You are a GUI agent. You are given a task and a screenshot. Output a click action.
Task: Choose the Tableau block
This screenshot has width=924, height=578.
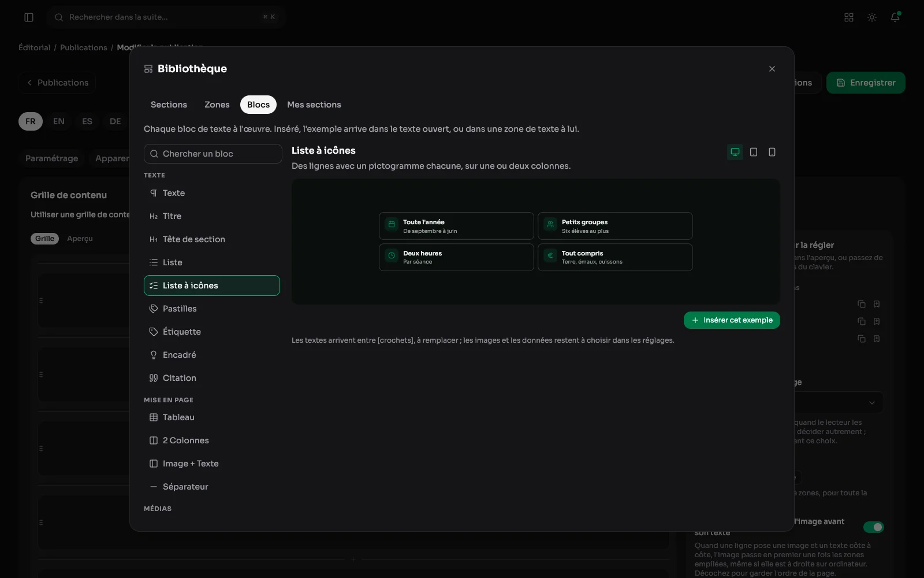click(212, 417)
